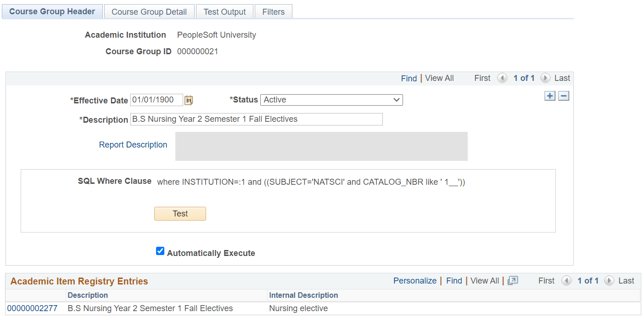
Task: Open the Test Output tab
Action: 224,12
